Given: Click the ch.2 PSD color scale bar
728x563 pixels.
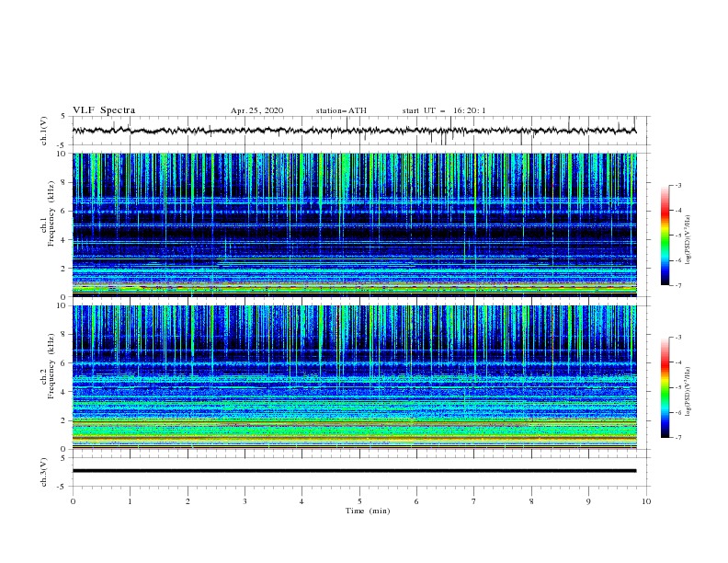Looking at the screenshot, I should point(665,387).
